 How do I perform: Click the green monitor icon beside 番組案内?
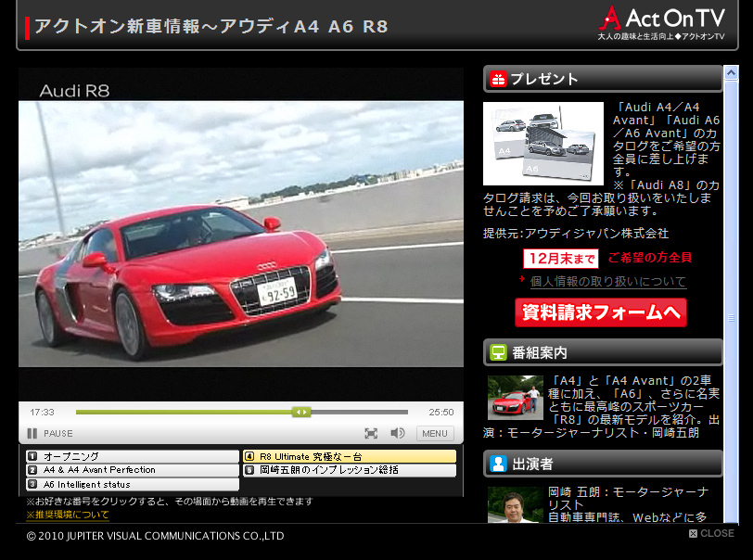[x=498, y=352]
